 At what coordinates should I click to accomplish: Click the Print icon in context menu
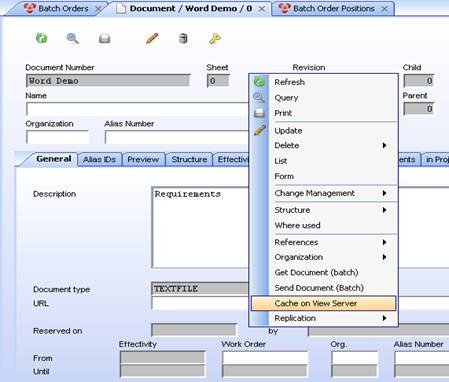[x=259, y=113]
